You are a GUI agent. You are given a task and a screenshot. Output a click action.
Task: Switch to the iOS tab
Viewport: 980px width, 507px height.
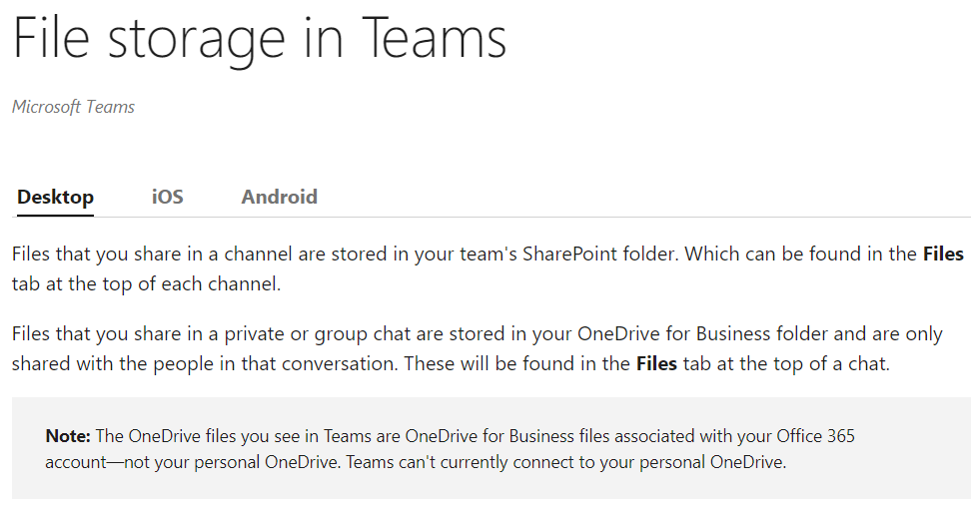click(x=168, y=197)
